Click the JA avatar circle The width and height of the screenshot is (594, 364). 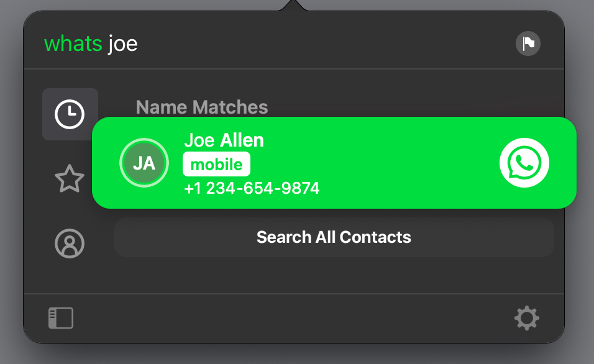[x=144, y=163]
